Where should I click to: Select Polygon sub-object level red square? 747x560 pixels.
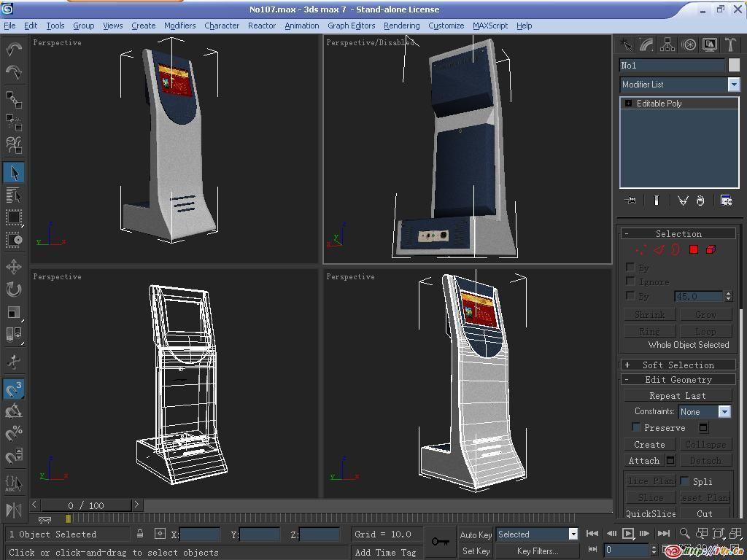point(694,250)
